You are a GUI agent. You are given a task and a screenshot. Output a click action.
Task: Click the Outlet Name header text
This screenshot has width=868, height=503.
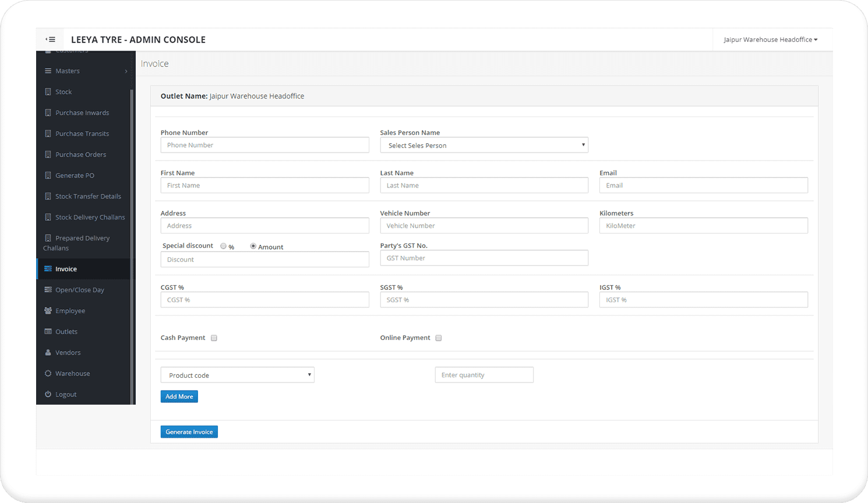(232, 96)
